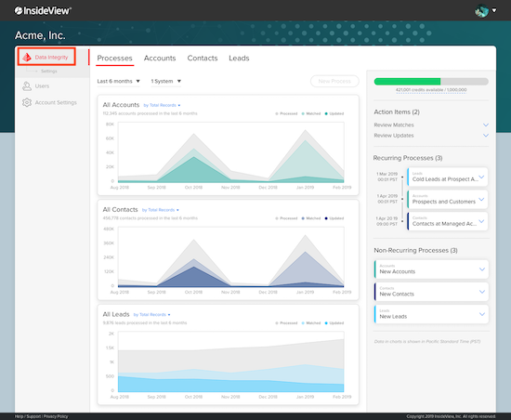The image size is (511, 420).
Task: Expand Contacts at Managed Ac... process chevron
Action: [481, 221]
